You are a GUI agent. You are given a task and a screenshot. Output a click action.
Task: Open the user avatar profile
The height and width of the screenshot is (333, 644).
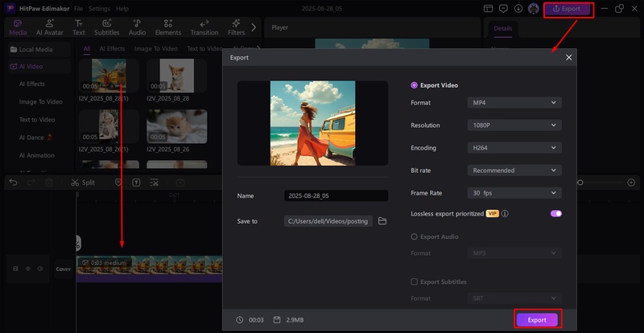[534, 9]
